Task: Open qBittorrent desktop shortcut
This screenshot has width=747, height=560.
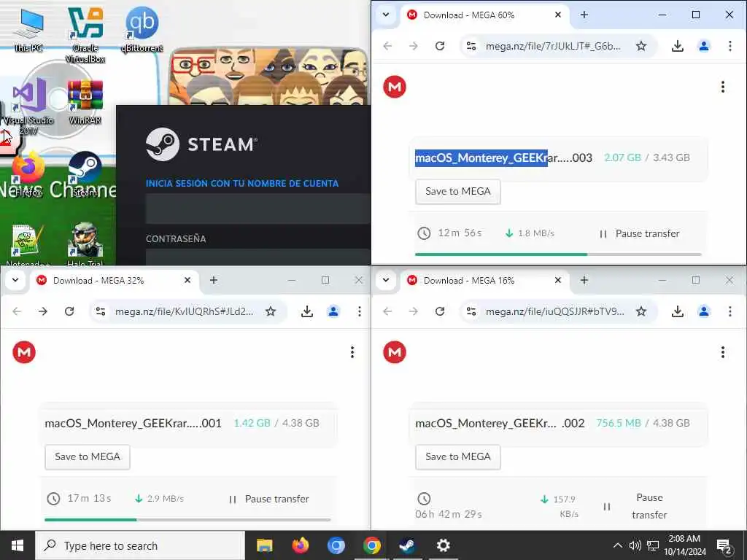Action: (x=142, y=29)
